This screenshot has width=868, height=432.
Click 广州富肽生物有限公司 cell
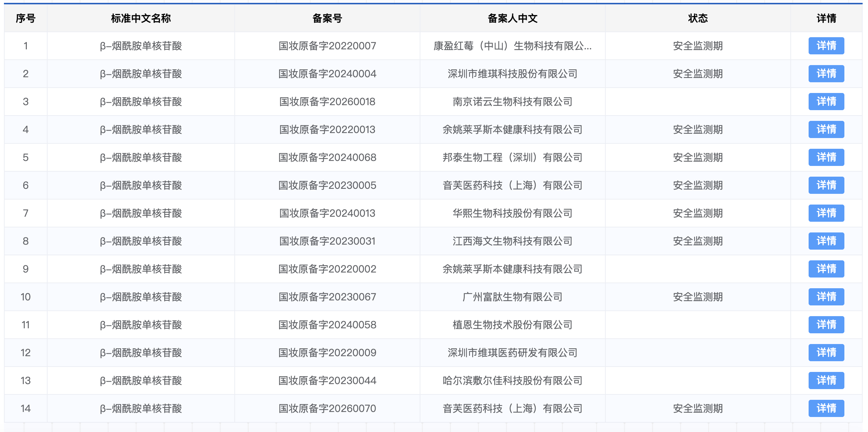coord(513,297)
